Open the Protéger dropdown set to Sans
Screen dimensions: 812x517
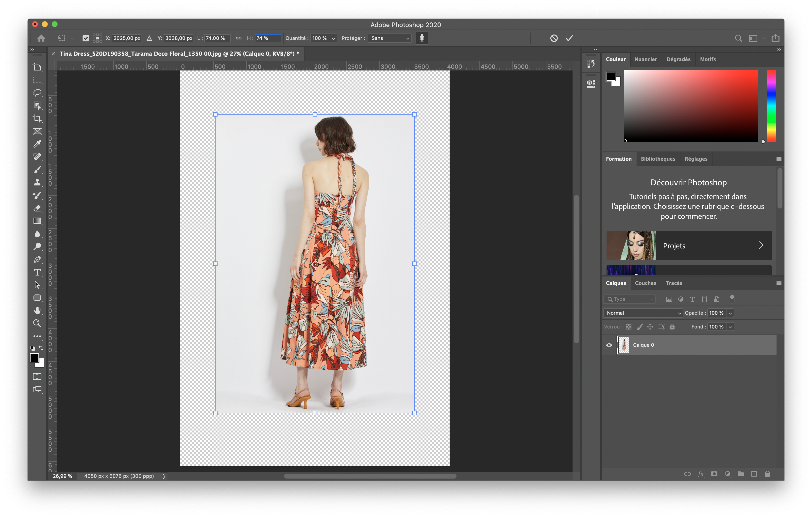[389, 38]
